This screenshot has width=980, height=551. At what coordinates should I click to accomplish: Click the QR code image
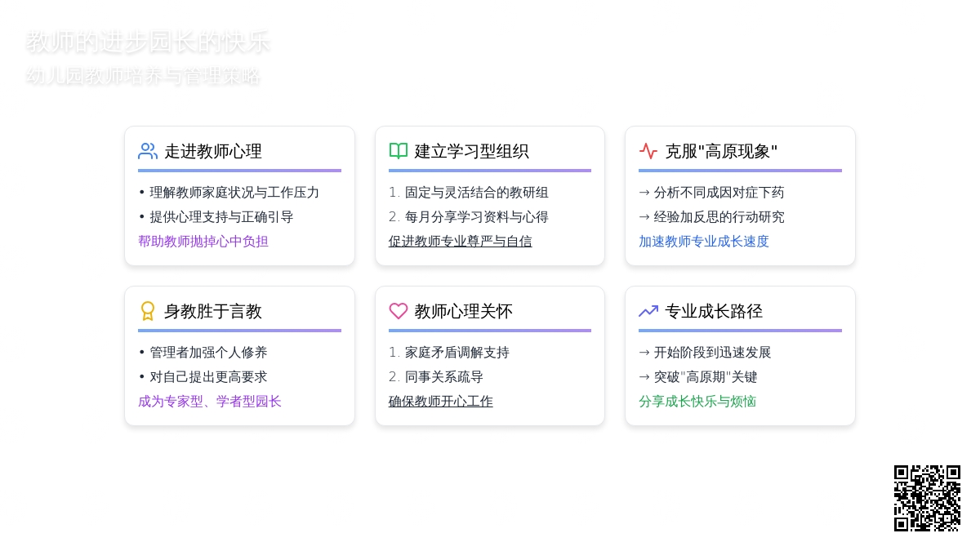pos(927,498)
